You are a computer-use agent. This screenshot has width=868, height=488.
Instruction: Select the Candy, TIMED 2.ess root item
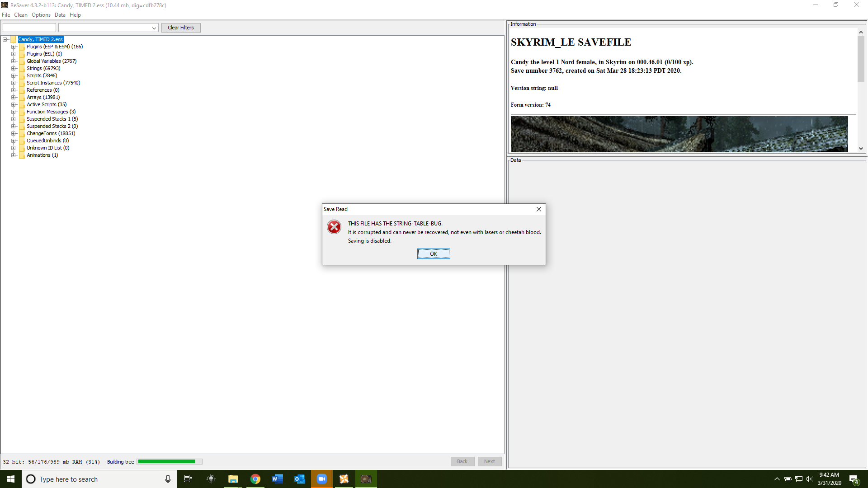click(x=41, y=40)
